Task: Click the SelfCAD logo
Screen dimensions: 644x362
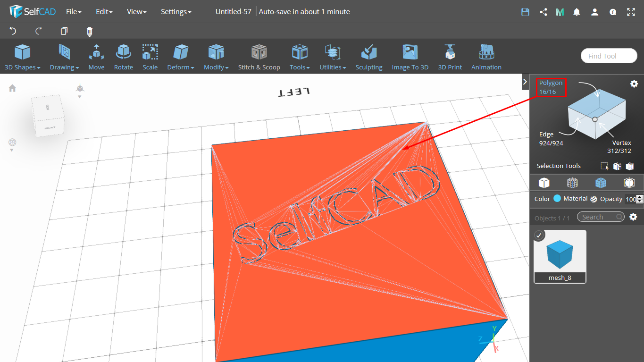Action: click(x=32, y=11)
